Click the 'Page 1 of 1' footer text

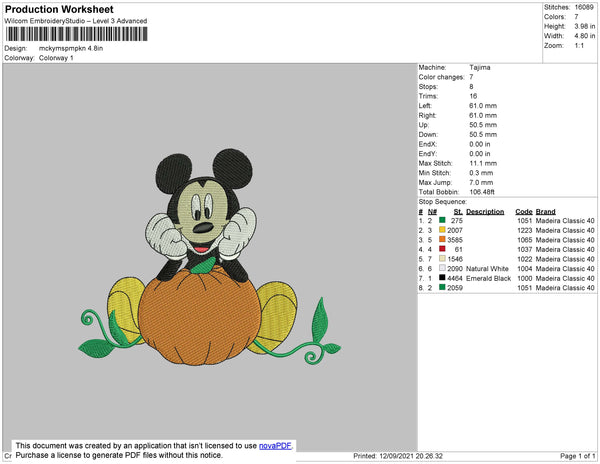577,456
